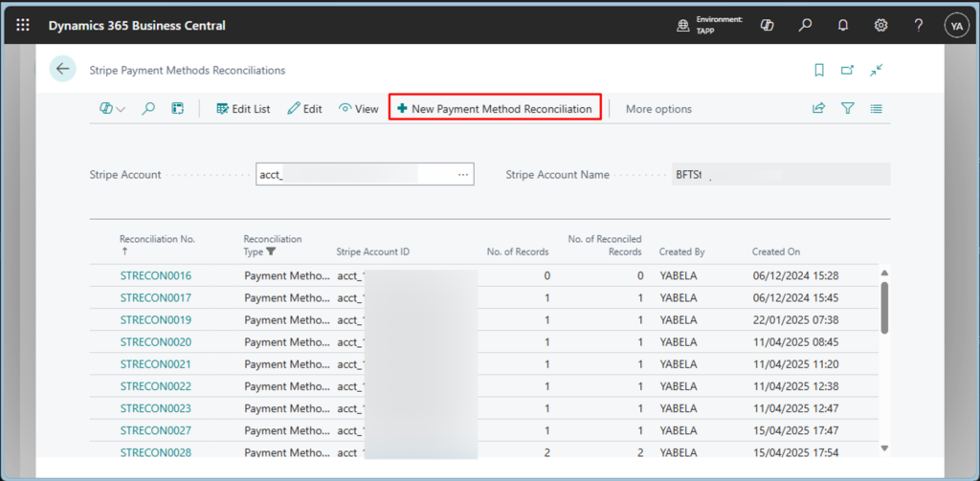Viewport: 980px width, 481px height.
Task: Select Created On 06/12/2024 15:45
Action: click(796, 298)
